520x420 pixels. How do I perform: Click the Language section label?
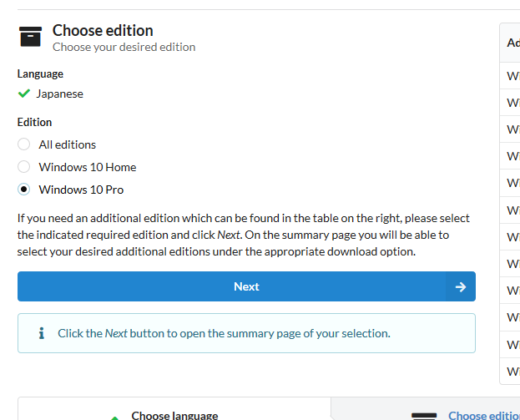40,73
